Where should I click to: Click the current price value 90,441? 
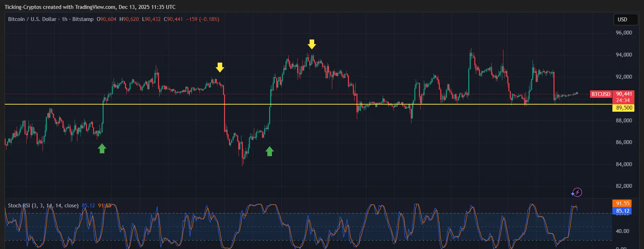point(624,94)
